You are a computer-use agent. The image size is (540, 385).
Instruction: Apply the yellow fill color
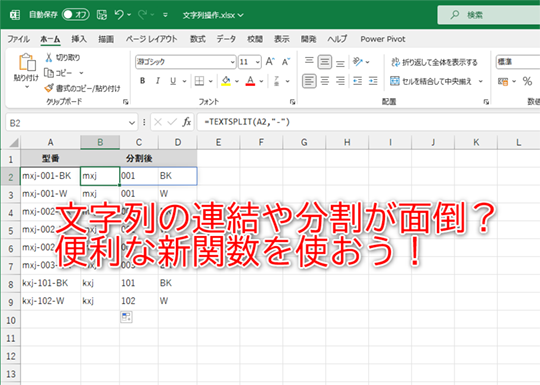point(226,81)
